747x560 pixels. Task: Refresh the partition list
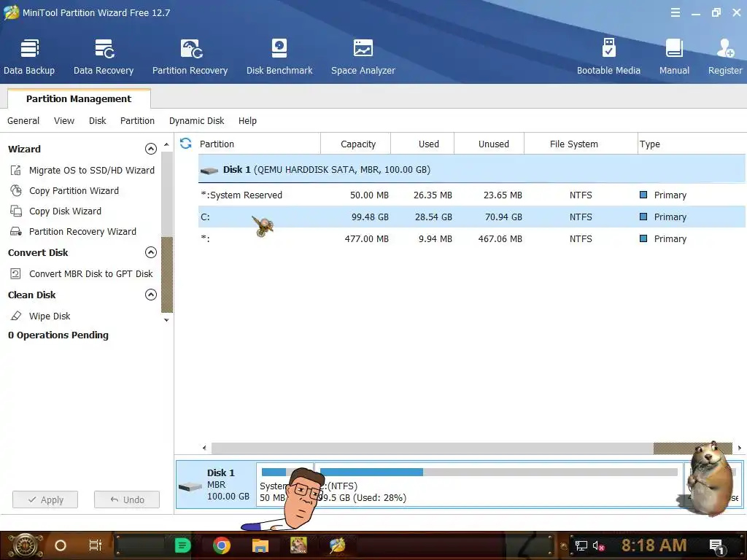(x=186, y=144)
